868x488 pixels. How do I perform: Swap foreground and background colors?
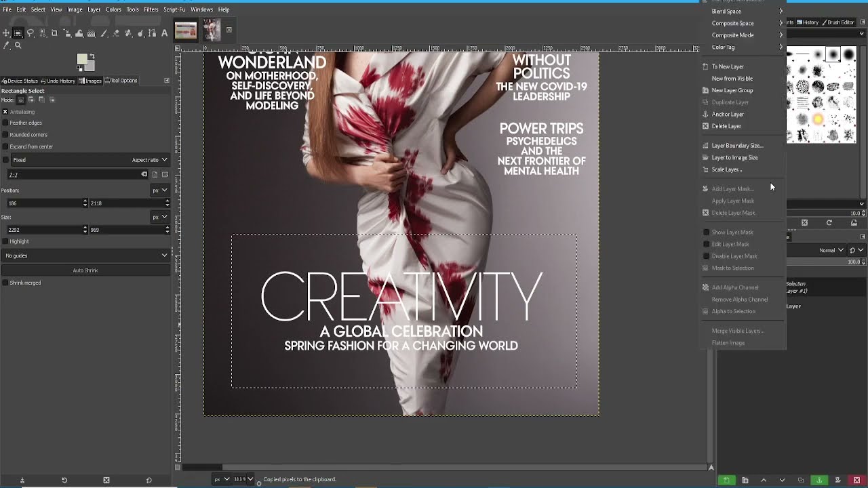92,56
